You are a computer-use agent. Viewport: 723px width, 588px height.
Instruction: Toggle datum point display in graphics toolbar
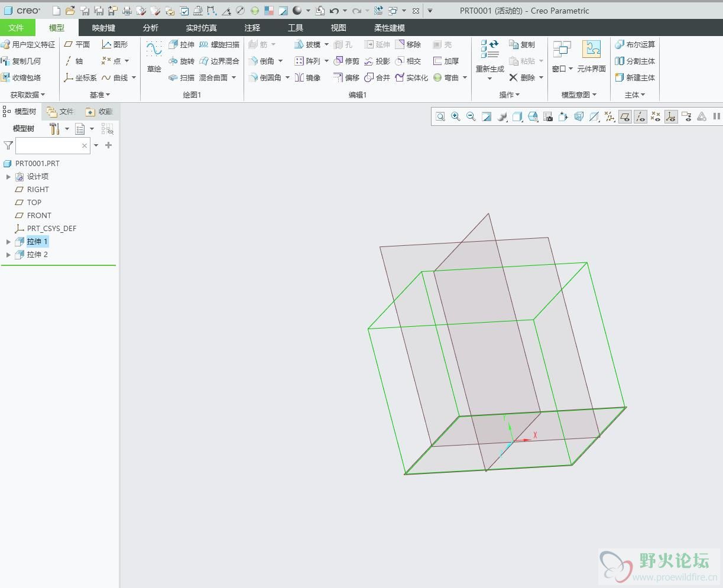pyautogui.click(x=656, y=116)
